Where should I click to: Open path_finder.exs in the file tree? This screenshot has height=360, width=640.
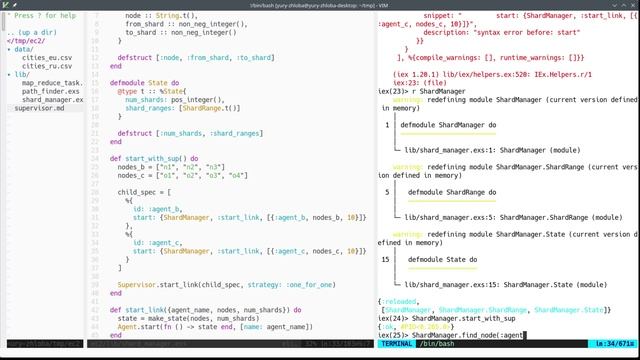51,91
